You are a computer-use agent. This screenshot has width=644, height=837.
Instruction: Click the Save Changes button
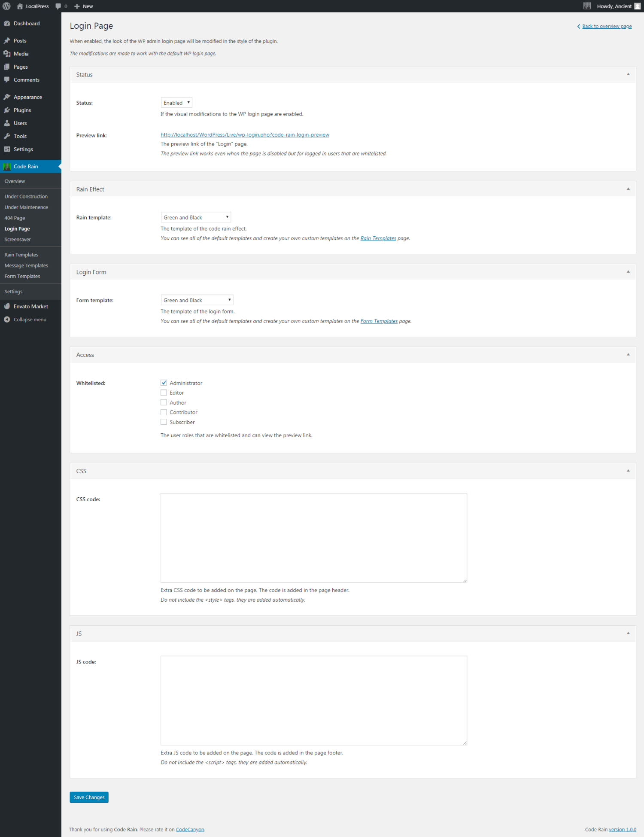pos(89,797)
